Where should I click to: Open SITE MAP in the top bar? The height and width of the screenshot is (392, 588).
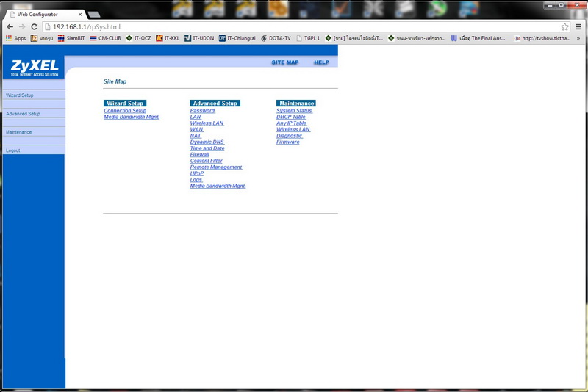pyautogui.click(x=285, y=62)
